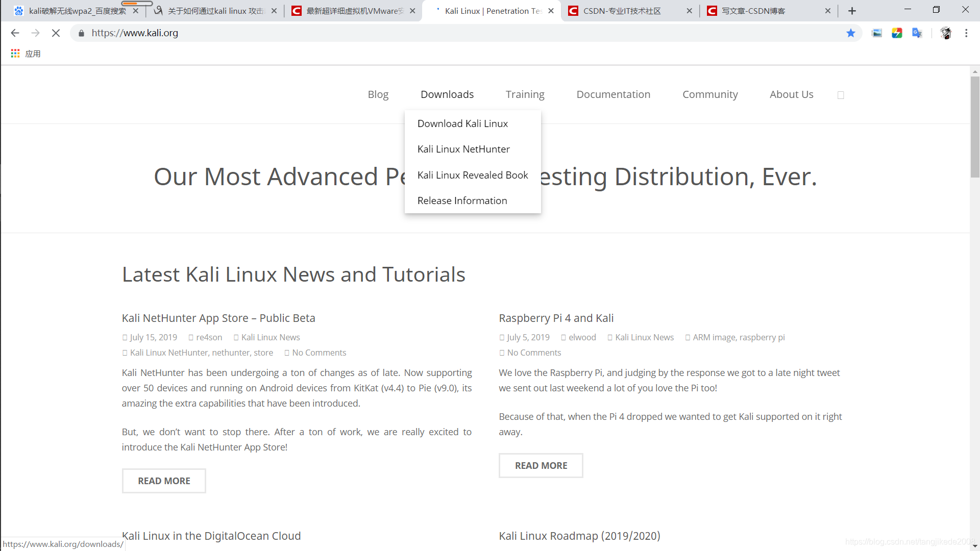Viewport: 980px width, 551px height.
Task: Open a new browser tab
Action: (852, 11)
